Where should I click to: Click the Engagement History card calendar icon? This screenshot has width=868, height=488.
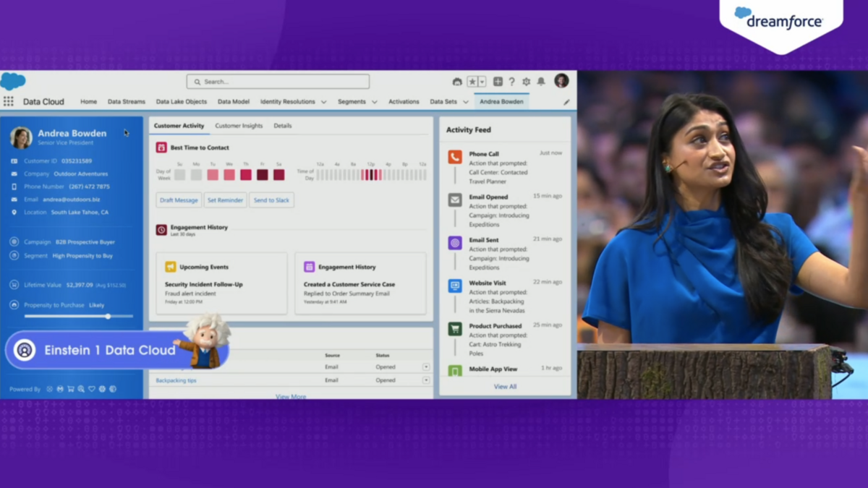(309, 267)
